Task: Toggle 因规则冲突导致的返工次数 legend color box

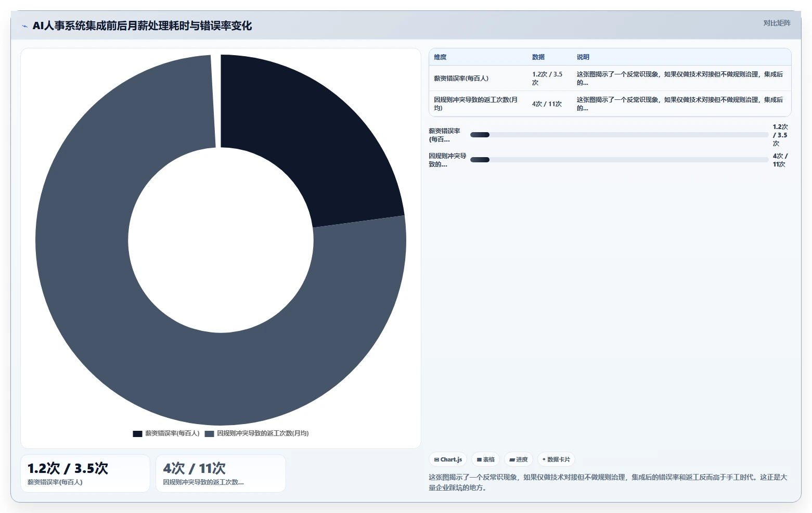Action: [x=209, y=433]
